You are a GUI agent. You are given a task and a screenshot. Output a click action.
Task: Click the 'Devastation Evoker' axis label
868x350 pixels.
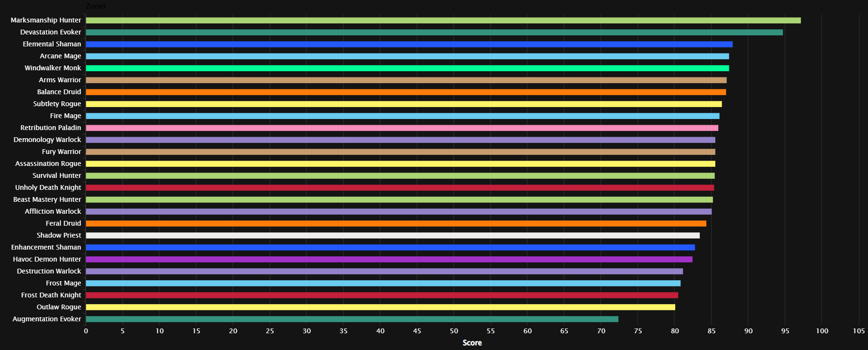coord(51,32)
